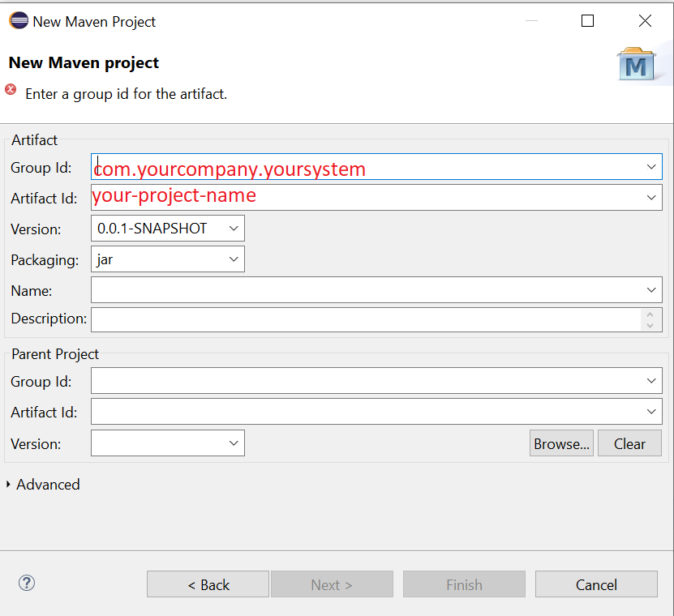Open Parent Project Artifact Id dropdown arrow
Viewport: 674px width, 616px height.
tap(651, 412)
